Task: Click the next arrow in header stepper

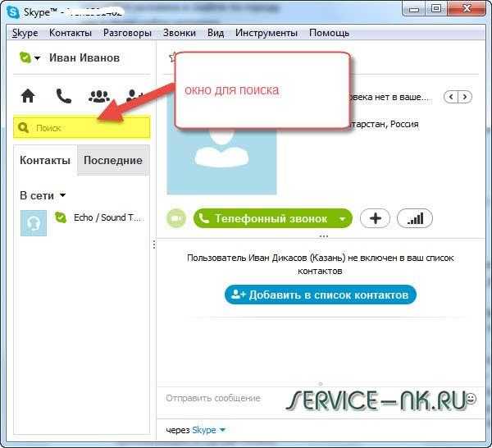Action: (x=465, y=97)
